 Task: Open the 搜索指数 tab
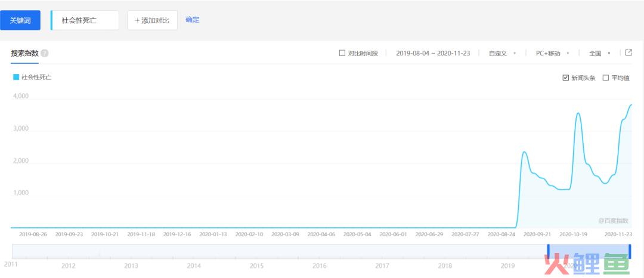(24, 53)
